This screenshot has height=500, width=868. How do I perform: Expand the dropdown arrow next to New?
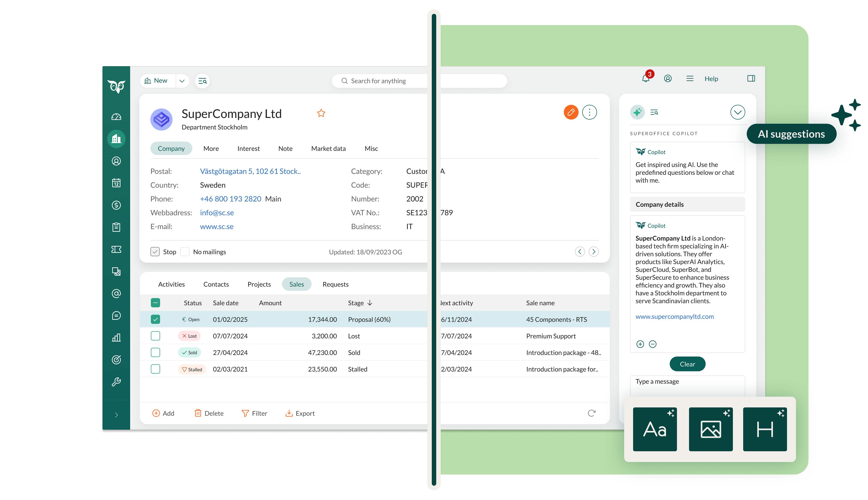pyautogui.click(x=182, y=81)
